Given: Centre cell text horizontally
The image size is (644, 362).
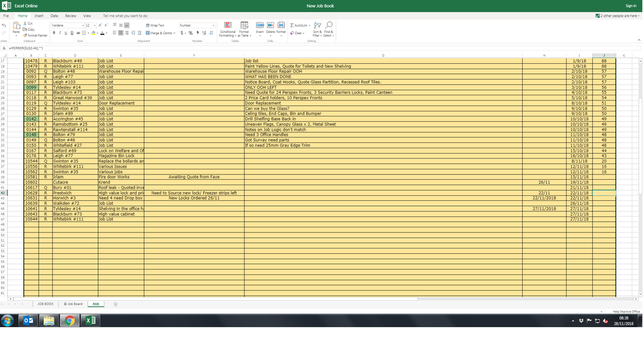Looking at the screenshot, I should pyautogui.click(x=121, y=33).
